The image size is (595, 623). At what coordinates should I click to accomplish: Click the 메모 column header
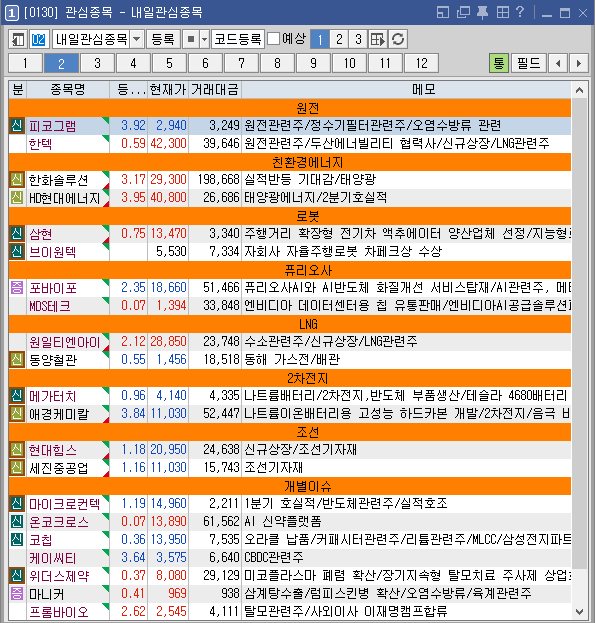click(424, 90)
